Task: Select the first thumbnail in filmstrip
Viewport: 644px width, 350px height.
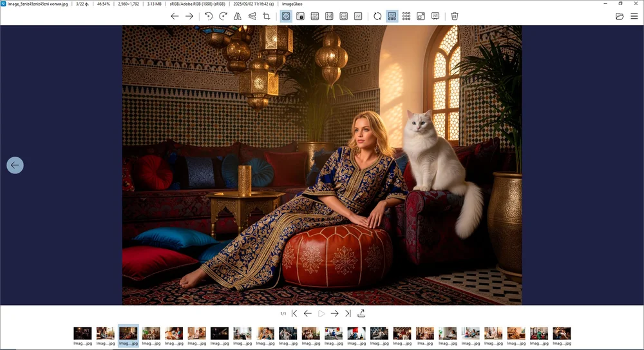Action: [x=82, y=333]
